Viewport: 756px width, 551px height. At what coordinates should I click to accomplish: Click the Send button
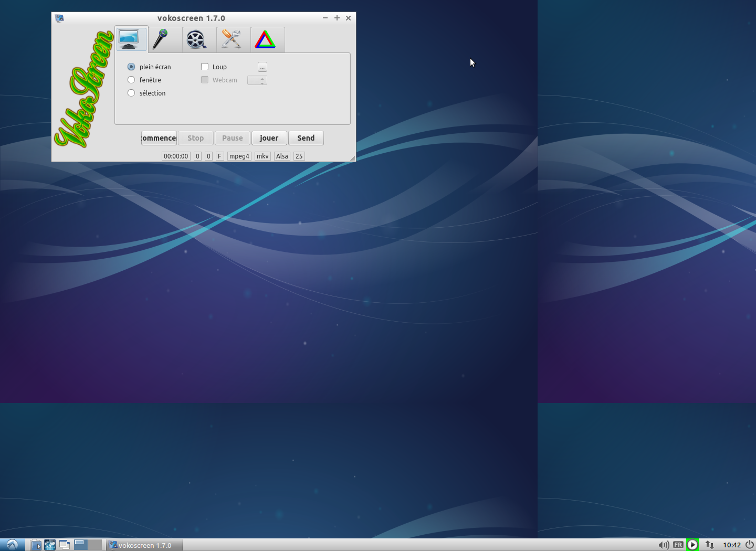[x=306, y=138]
